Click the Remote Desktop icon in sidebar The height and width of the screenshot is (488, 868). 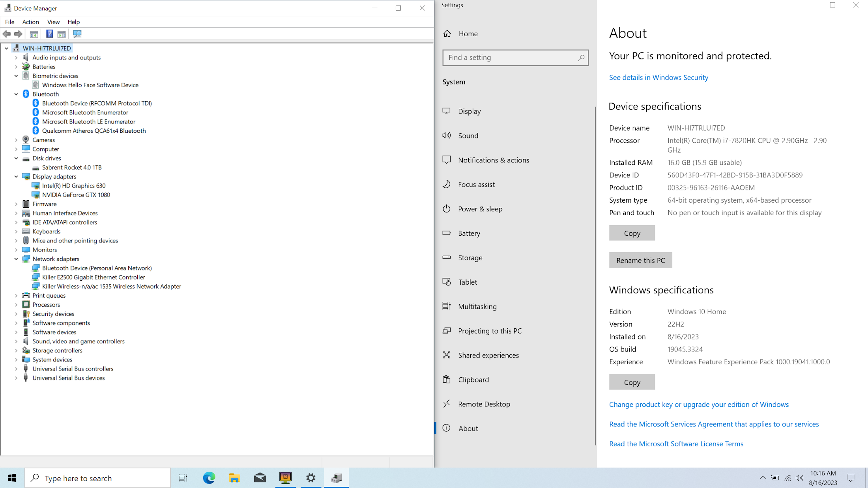point(447,404)
